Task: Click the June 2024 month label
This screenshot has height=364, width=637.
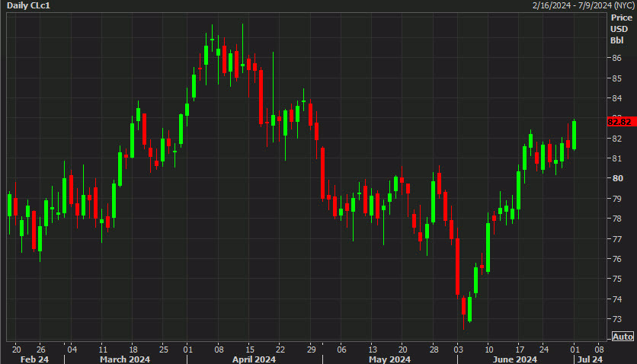Action: 515,359
